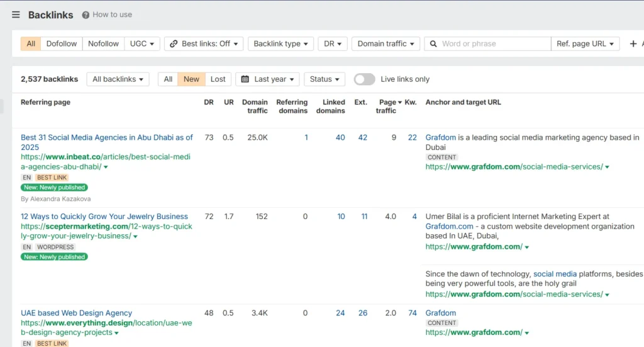Click the calendar icon beside Last year

tap(245, 79)
